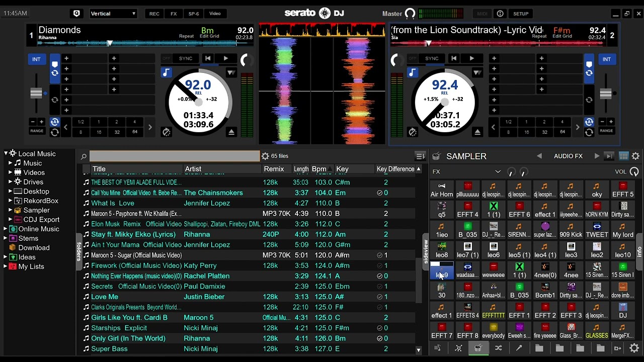Click the shuffle icon in bottom sideview bar
This screenshot has width=644, height=362.
(x=498, y=348)
